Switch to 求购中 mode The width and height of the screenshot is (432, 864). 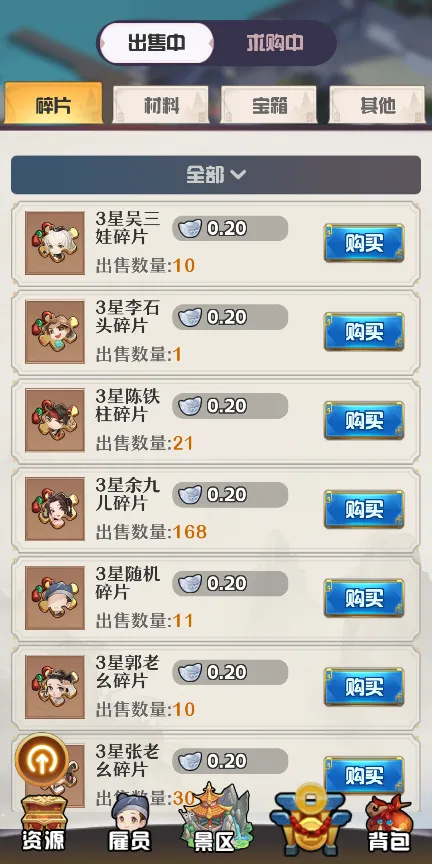(275, 43)
